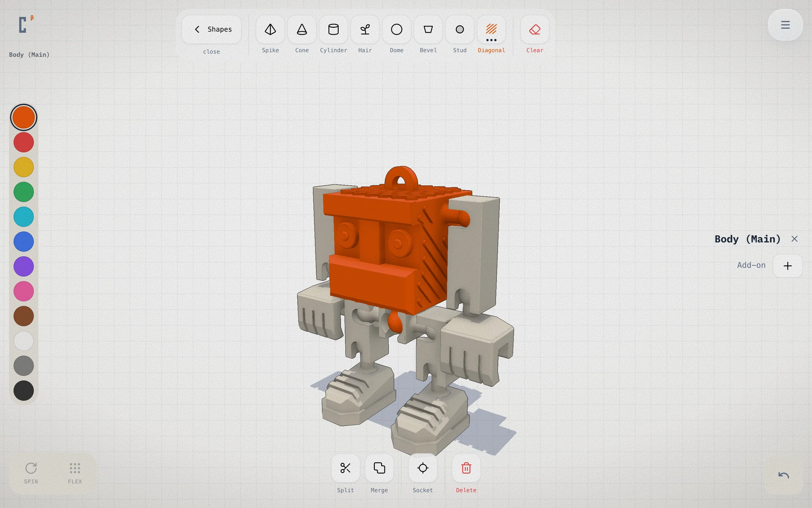The width and height of the screenshot is (812, 508).
Task: Click the red Delete button
Action: (x=466, y=468)
